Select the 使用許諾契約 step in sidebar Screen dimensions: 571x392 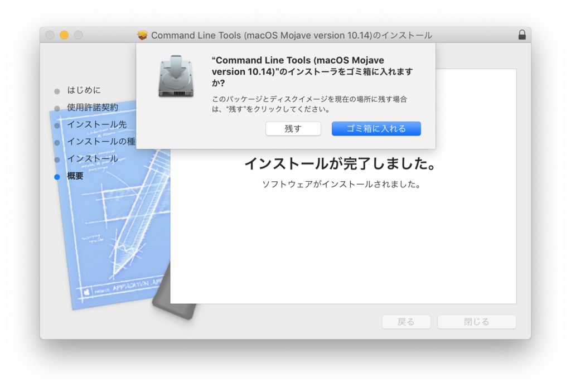tap(93, 107)
